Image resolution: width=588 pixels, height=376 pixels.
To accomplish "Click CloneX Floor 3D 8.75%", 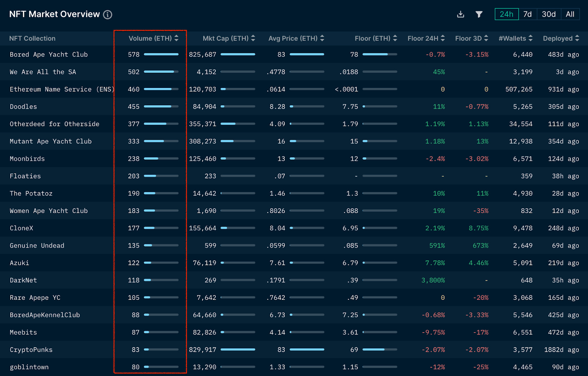I will click(478, 228).
